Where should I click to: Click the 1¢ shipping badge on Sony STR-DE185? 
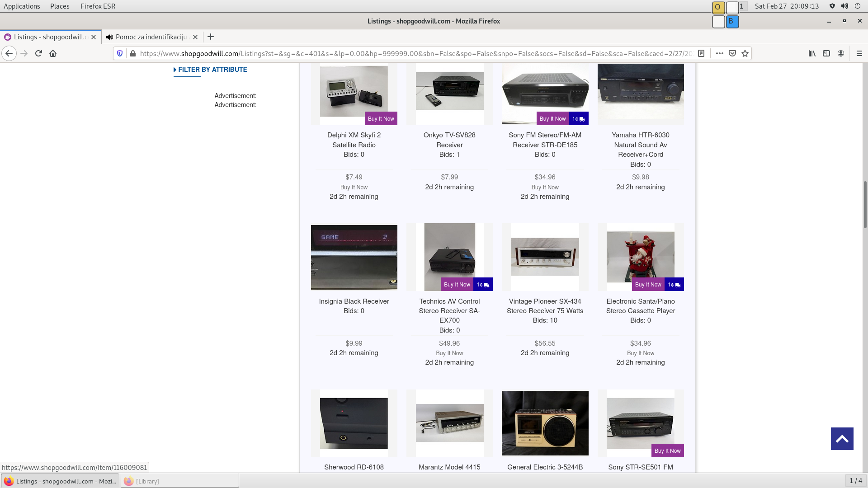coord(579,119)
